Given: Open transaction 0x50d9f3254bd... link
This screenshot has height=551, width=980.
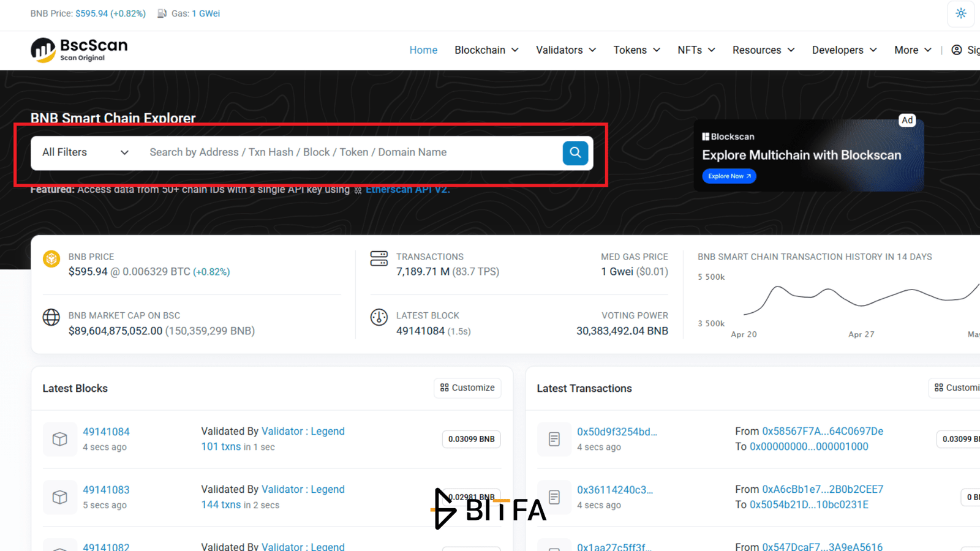Looking at the screenshot, I should tap(617, 432).
